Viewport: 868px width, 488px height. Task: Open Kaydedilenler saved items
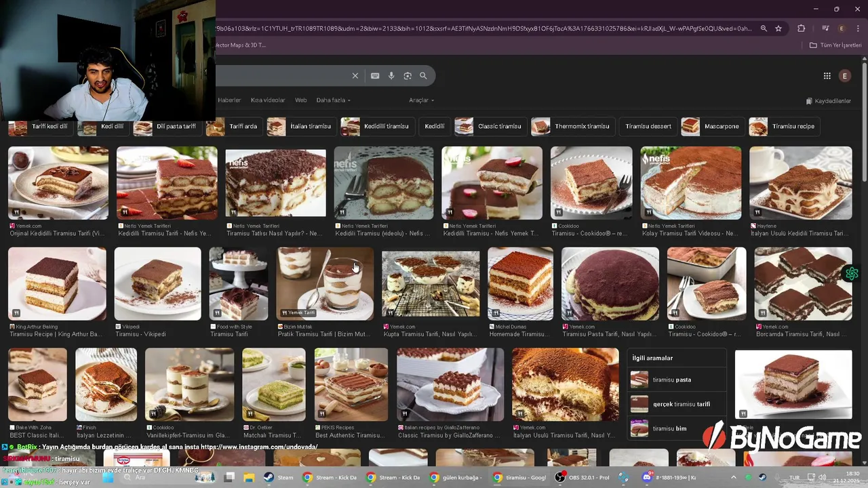[828, 101]
